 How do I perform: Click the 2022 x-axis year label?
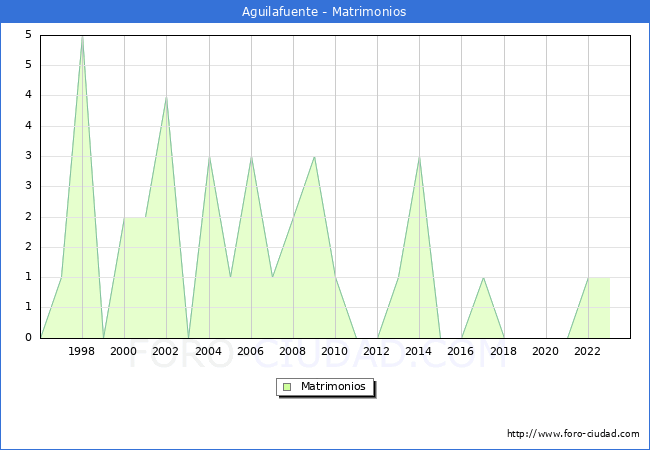[587, 351]
